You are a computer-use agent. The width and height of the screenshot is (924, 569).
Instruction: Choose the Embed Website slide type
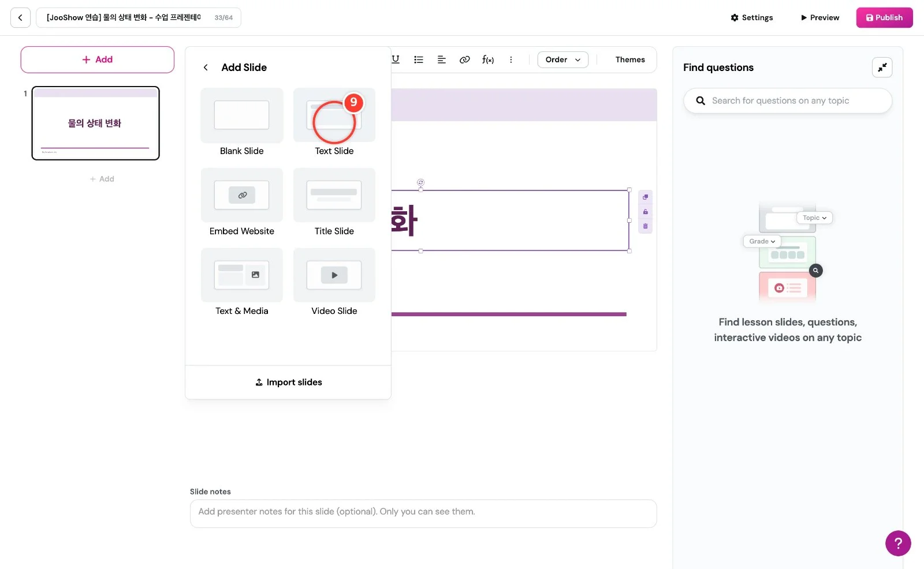point(242,203)
